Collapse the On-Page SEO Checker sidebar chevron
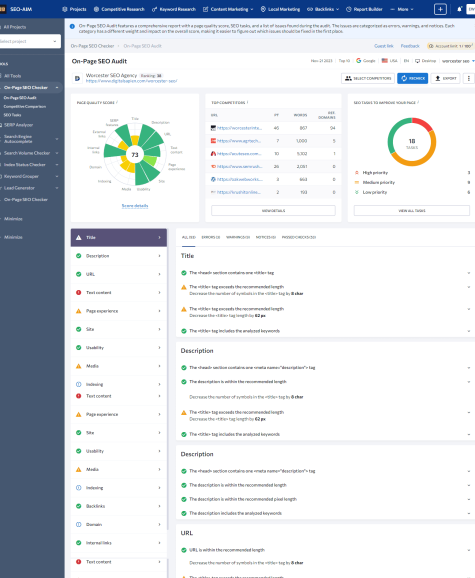Screen dimensions: 475x578 point(57,88)
